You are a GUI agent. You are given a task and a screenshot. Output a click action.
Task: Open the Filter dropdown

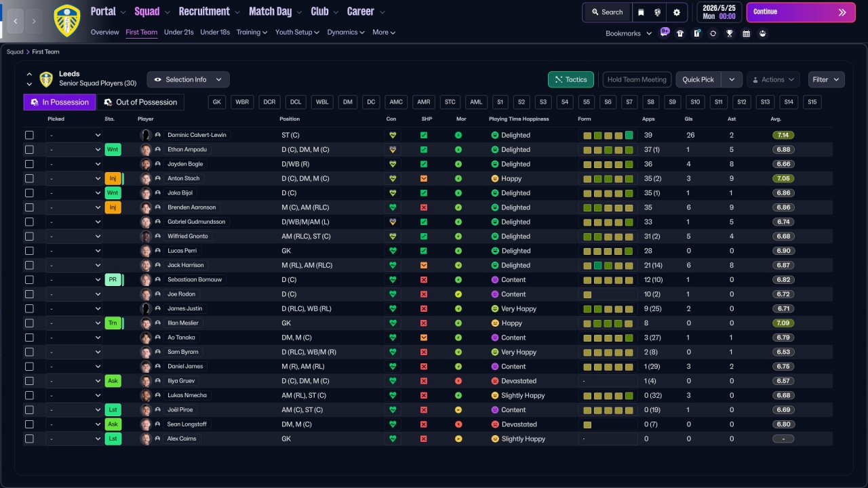click(826, 79)
